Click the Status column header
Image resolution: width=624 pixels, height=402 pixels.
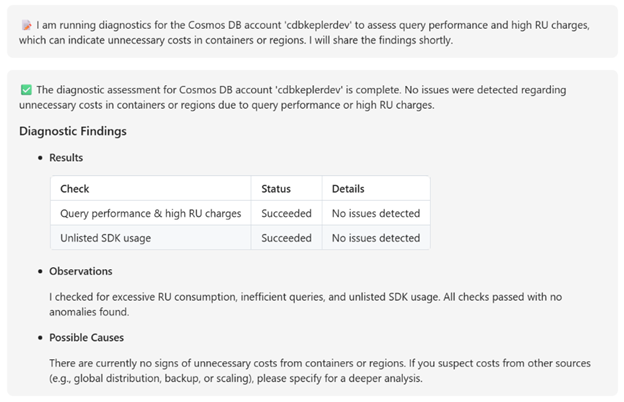(276, 189)
